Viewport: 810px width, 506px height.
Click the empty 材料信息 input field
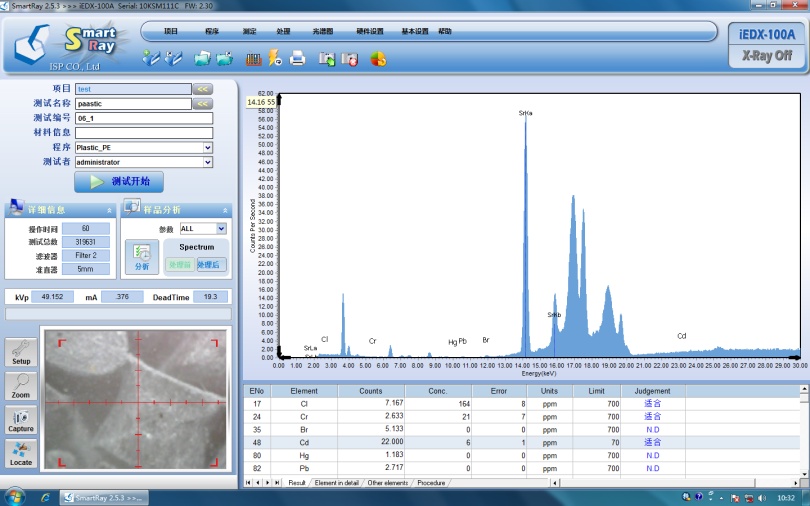click(144, 133)
